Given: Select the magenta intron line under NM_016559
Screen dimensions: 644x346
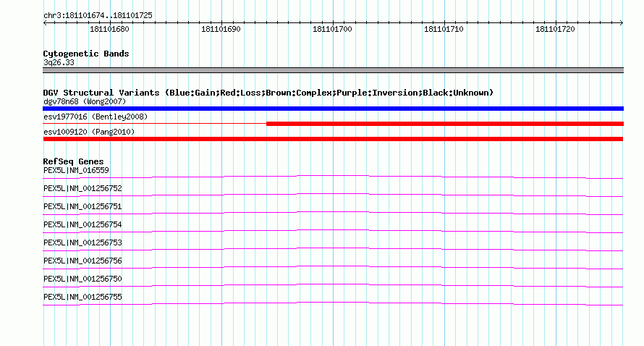Looking at the screenshot, I should tap(333, 176).
